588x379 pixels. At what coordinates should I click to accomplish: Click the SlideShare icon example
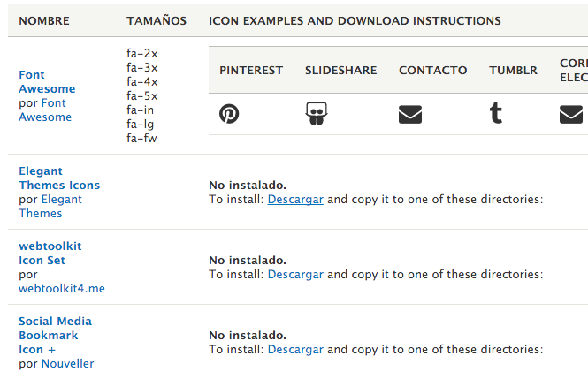pos(317,113)
